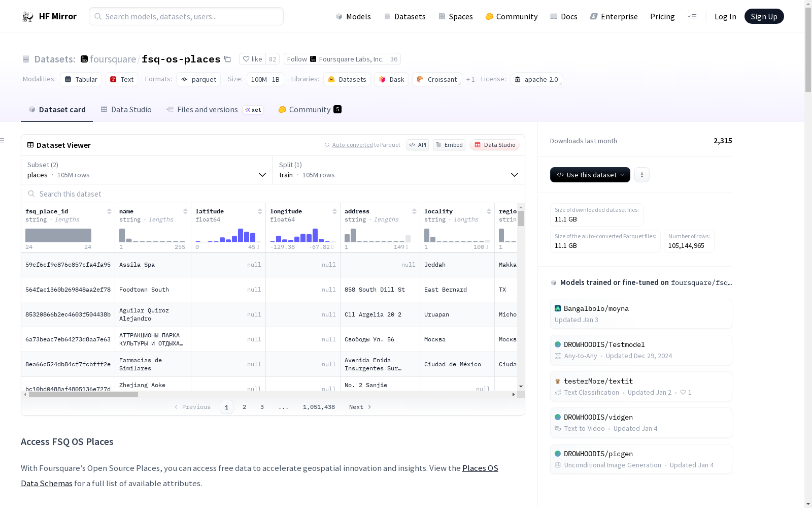Open the Files and versions tab
The height and width of the screenshot is (508, 812).
click(x=215, y=110)
